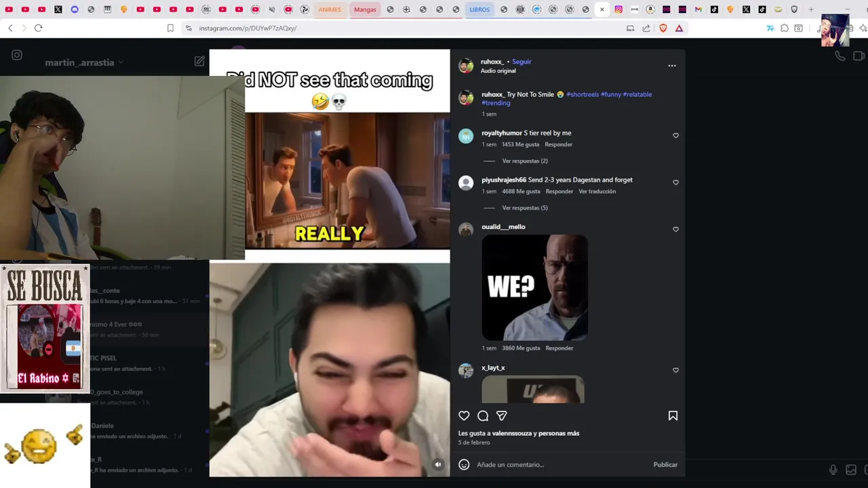Start a new message with the compose icon

[x=199, y=61]
